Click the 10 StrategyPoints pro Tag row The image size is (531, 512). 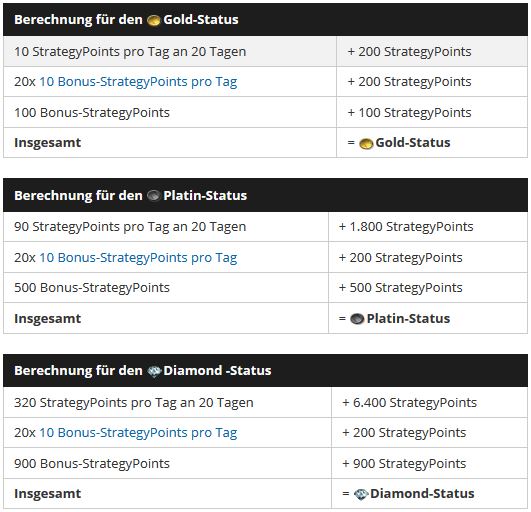265,51
